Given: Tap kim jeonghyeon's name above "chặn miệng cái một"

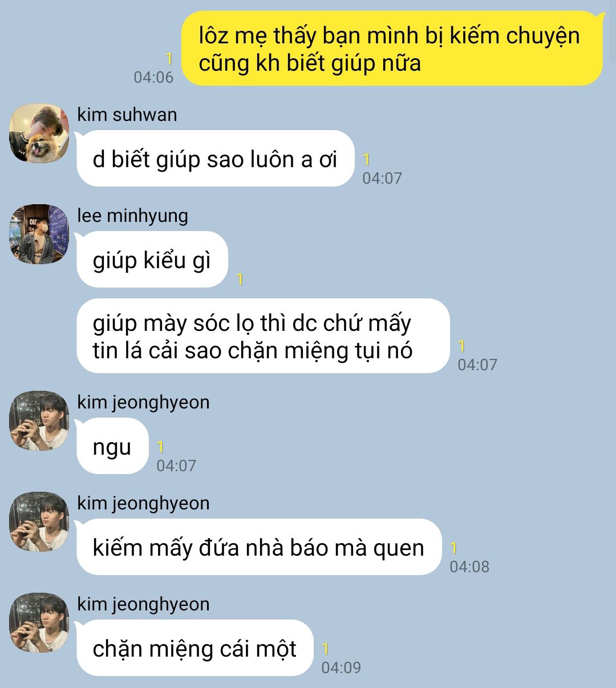Looking at the screenshot, I should click(143, 604).
